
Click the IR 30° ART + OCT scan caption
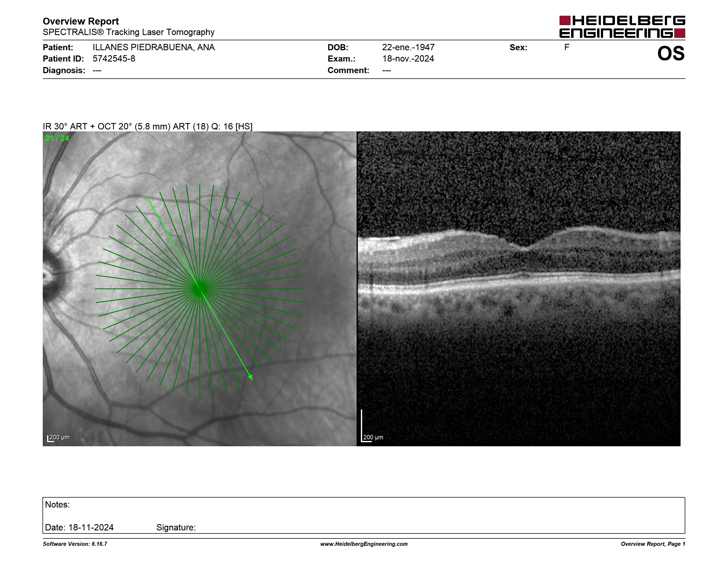(148, 126)
